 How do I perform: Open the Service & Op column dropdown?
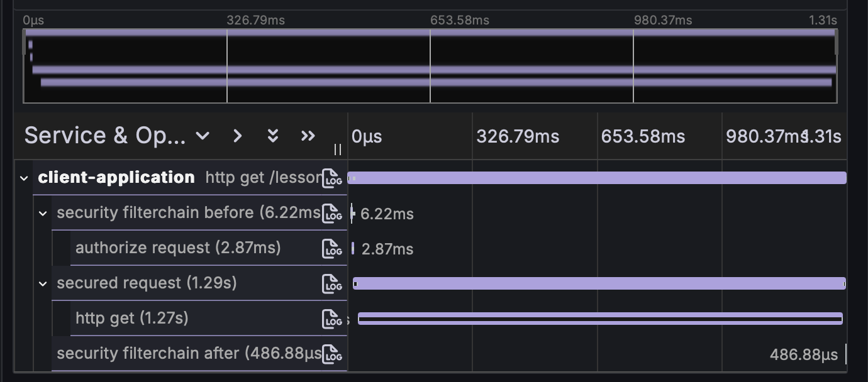[x=203, y=136]
